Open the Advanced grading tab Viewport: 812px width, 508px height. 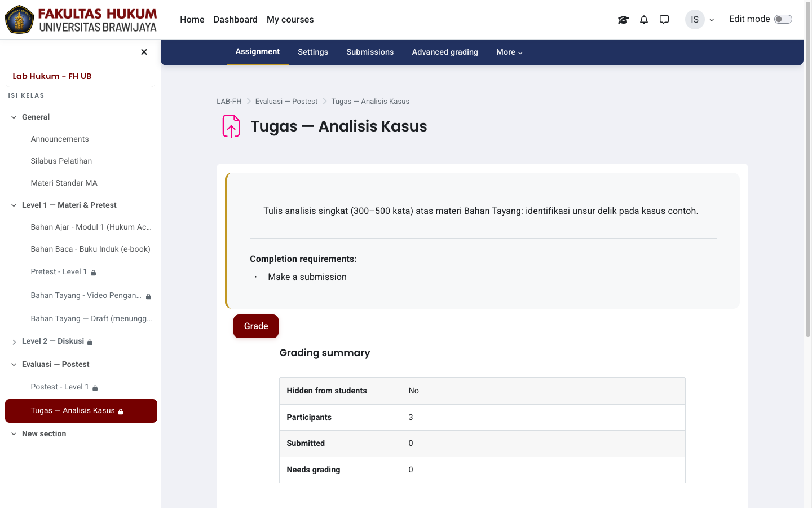445,52
